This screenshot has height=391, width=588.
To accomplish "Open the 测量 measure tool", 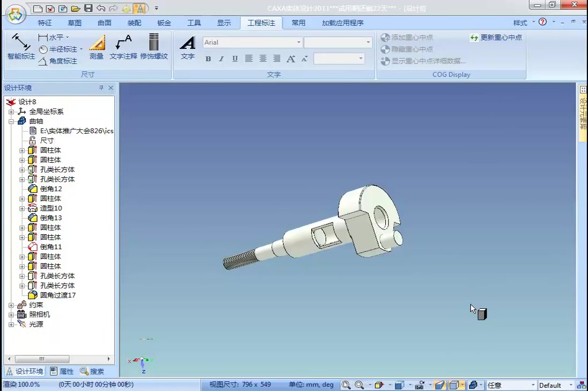I will (x=97, y=47).
